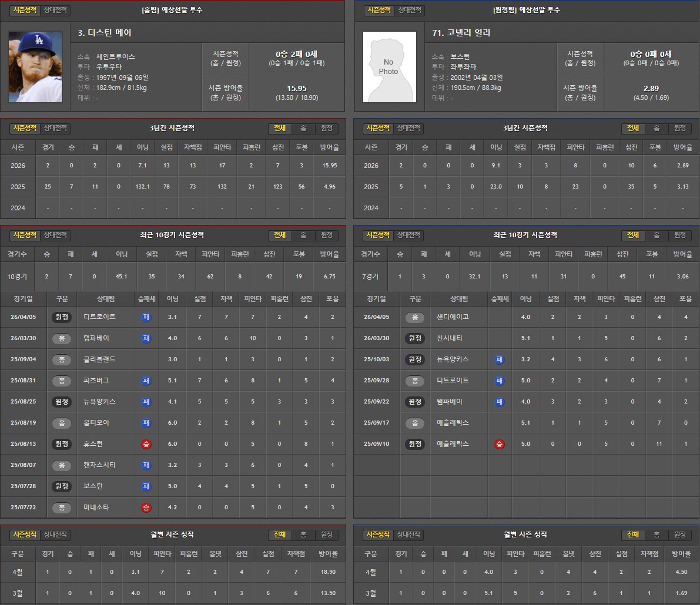Click the 승 badge in the 25/09/10 애슬레틱스 row
700x605 pixels.
(x=500, y=444)
